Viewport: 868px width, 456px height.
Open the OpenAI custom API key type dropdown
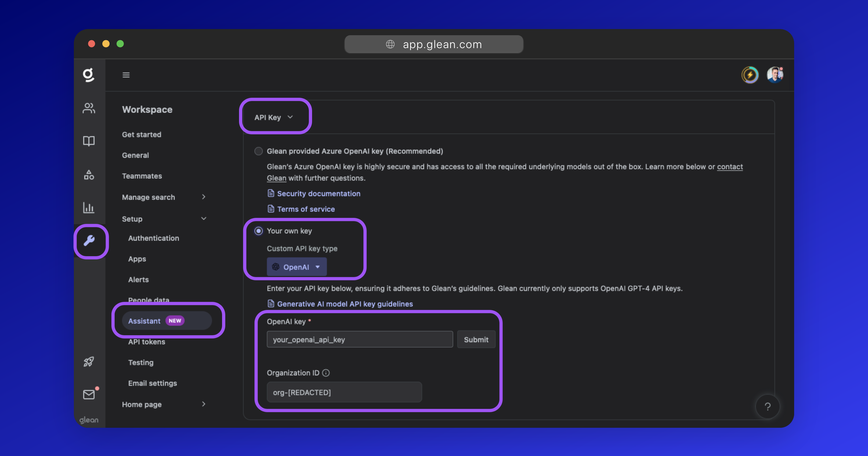[x=296, y=267]
